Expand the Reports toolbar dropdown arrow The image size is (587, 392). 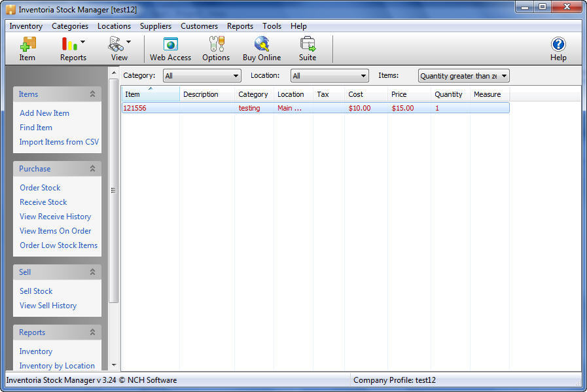(83, 42)
